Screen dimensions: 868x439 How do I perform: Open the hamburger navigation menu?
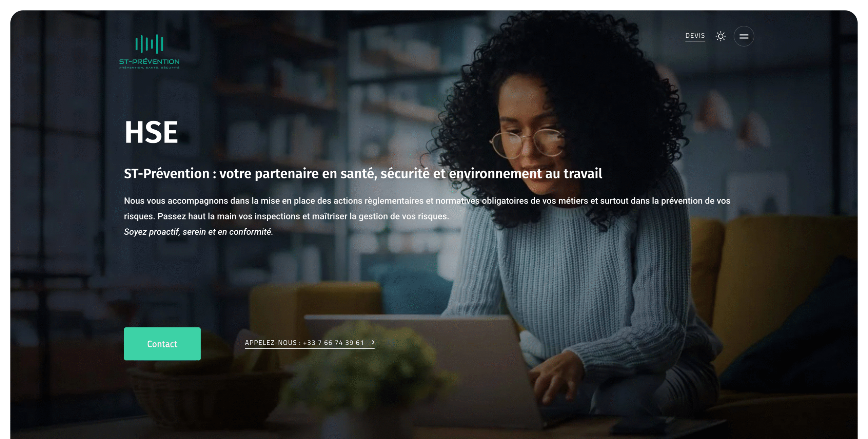tap(744, 36)
